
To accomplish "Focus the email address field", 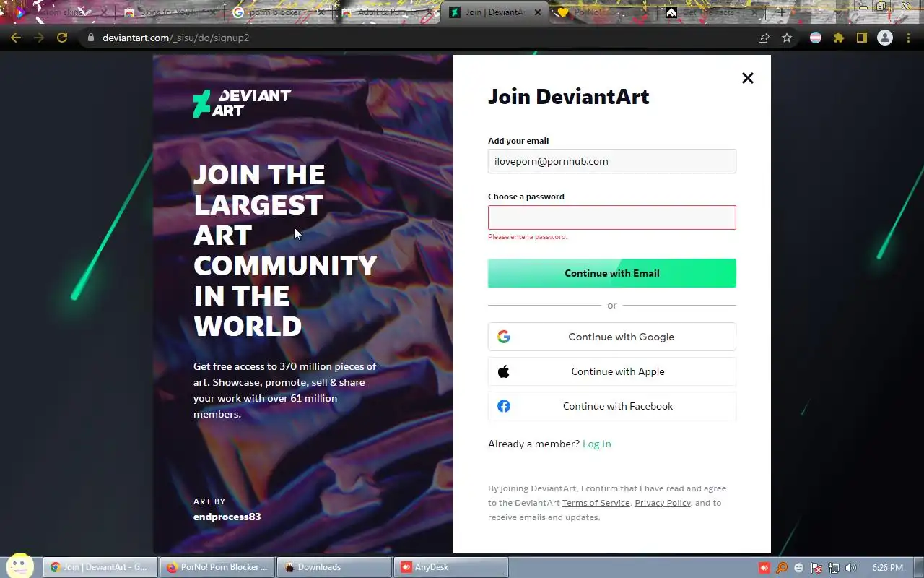I will pyautogui.click(x=612, y=161).
